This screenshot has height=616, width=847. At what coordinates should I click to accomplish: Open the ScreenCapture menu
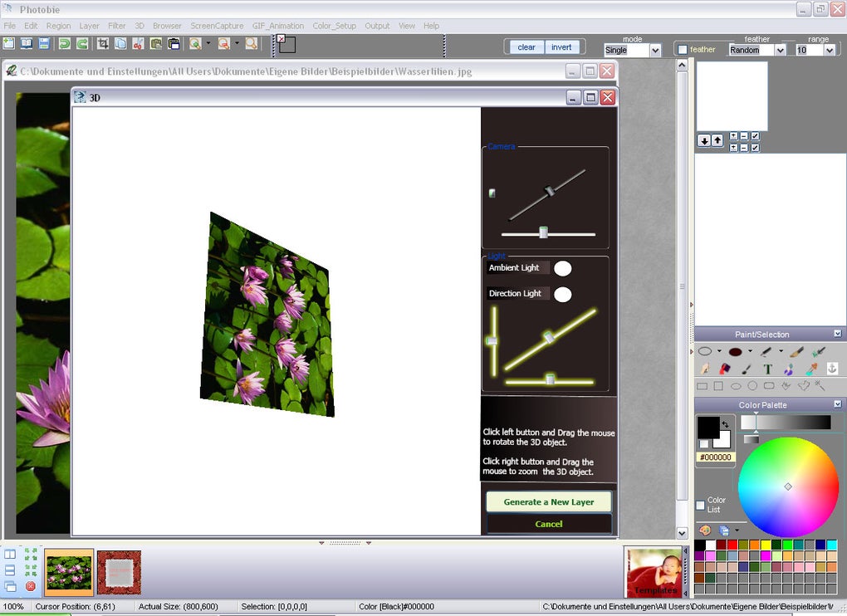tap(217, 26)
